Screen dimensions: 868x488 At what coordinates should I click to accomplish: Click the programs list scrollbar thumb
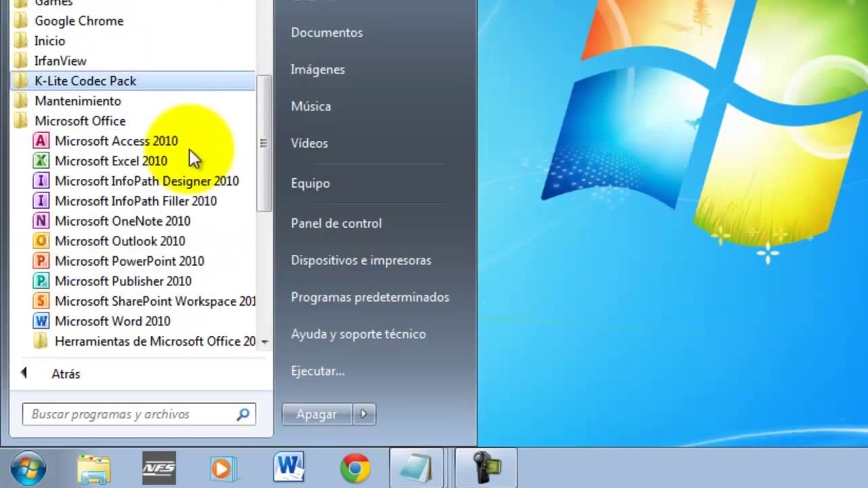click(263, 143)
